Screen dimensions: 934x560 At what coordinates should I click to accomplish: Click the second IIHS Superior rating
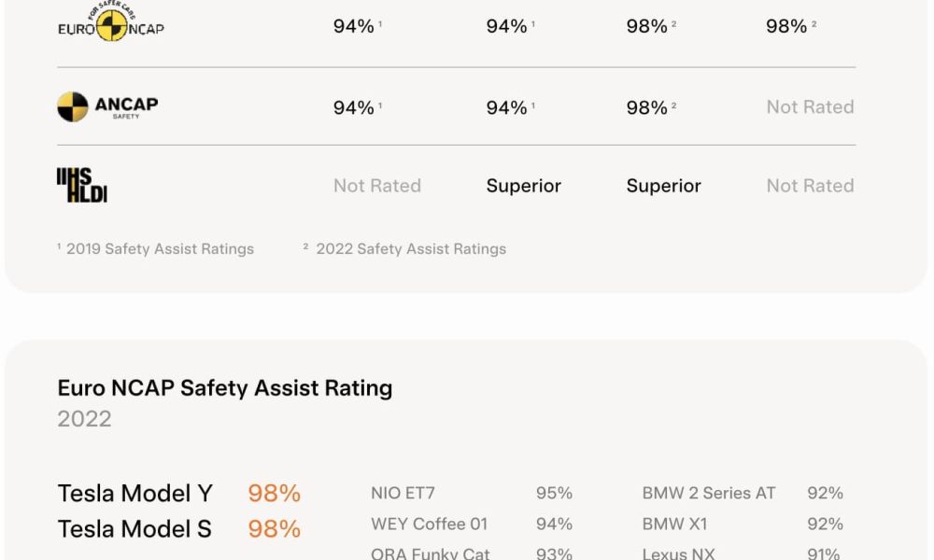pyautogui.click(x=663, y=186)
